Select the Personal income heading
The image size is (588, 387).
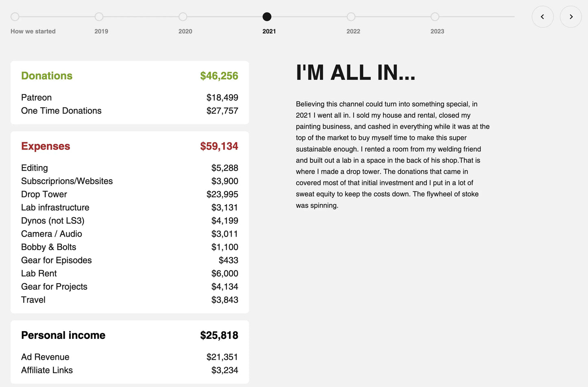pyautogui.click(x=63, y=335)
